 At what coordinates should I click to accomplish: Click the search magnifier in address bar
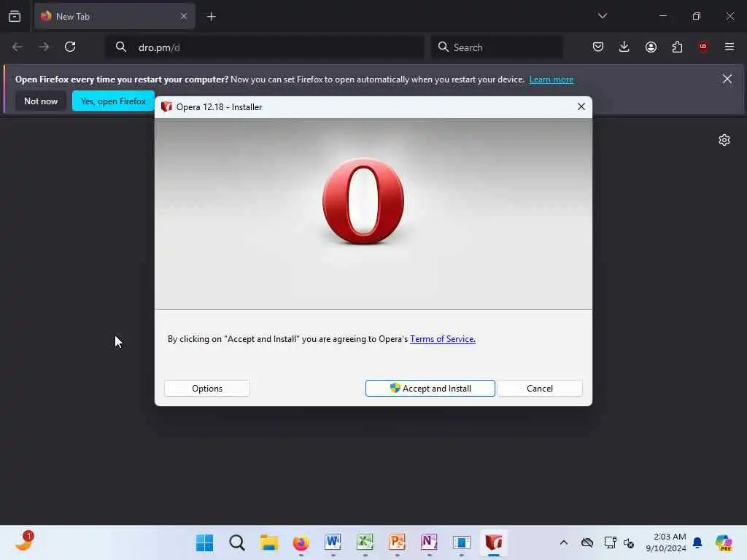coord(121,47)
